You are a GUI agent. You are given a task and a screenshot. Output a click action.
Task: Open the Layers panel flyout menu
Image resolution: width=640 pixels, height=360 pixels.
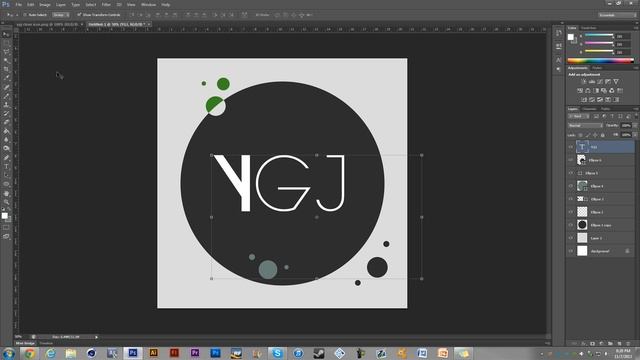[636, 109]
